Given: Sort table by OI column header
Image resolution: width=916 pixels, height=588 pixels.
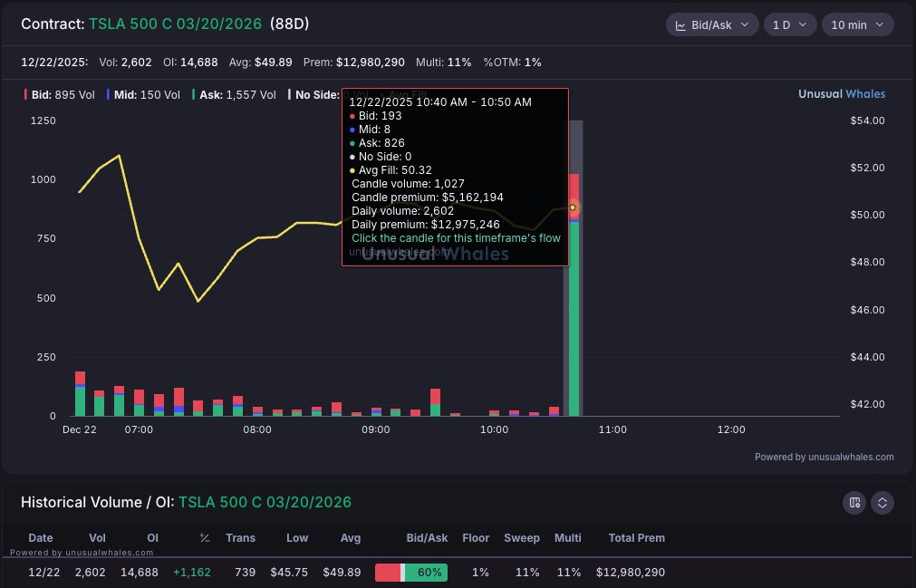Looking at the screenshot, I should point(152,538).
